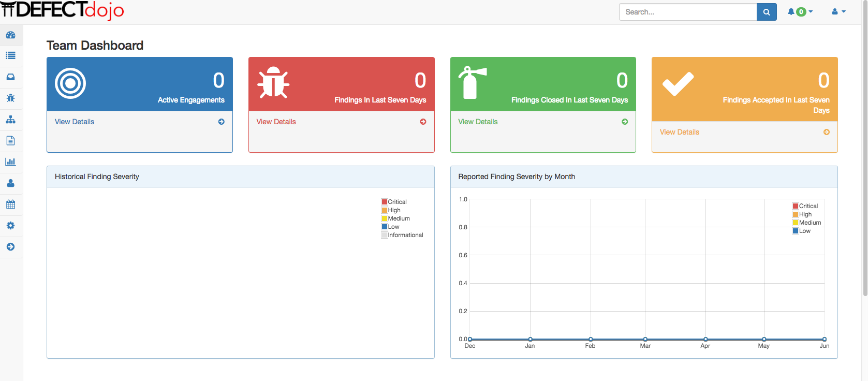The image size is (868, 381).
Task: View Details for Findings In Last Seven Days
Action: point(276,122)
